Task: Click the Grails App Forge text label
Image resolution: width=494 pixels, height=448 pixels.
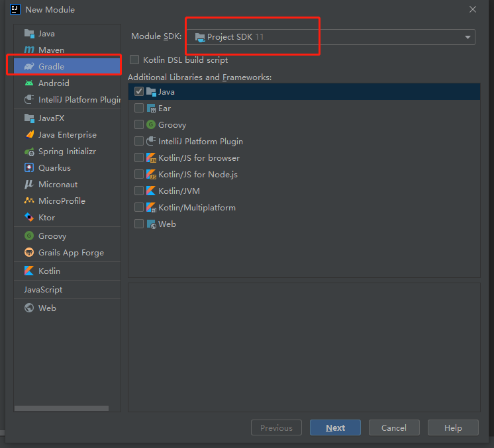Action: tap(72, 253)
